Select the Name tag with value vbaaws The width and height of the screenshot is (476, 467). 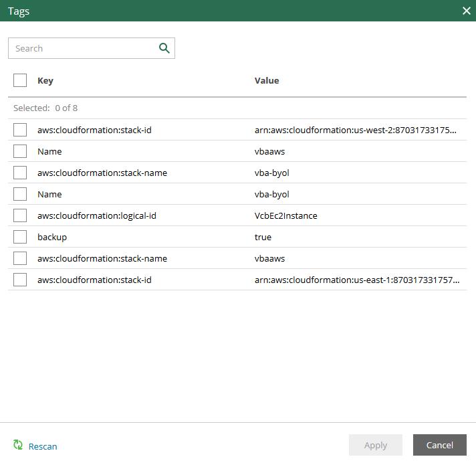tap(20, 151)
